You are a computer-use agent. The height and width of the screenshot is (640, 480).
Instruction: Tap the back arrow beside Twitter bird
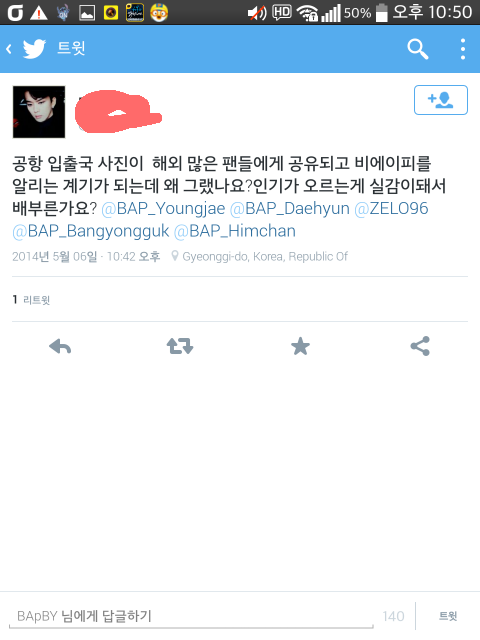pyautogui.click(x=9, y=49)
